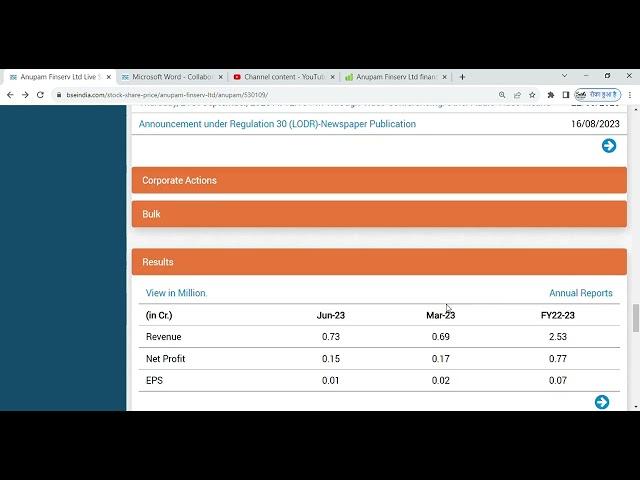Open the Chrome three-dot menu
Viewport: 640px width, 480px height.
coord(630,95)
